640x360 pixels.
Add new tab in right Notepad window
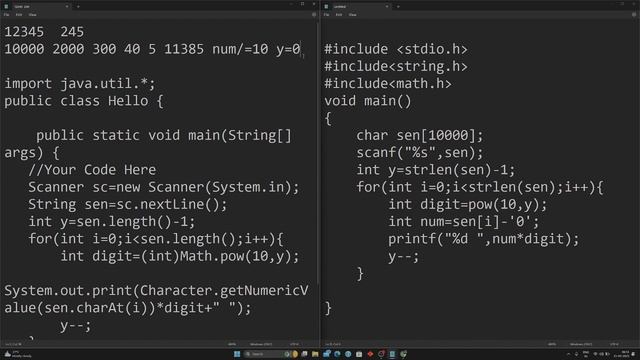[398, 7]
